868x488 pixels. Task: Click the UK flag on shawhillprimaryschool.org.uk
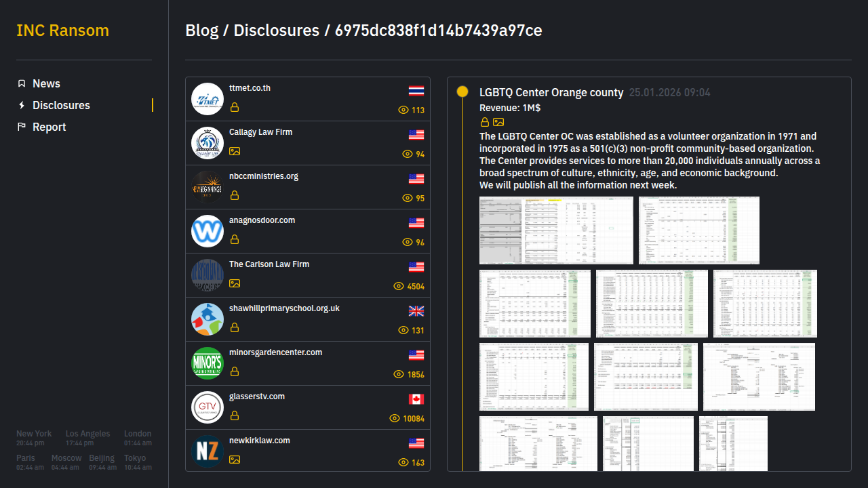pyautogui.click(x=416, y=311)
